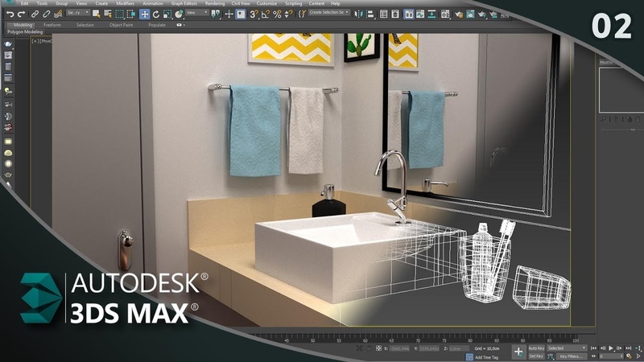Open the Modifiers menu
644x362 pixels.
coord(126,3)
